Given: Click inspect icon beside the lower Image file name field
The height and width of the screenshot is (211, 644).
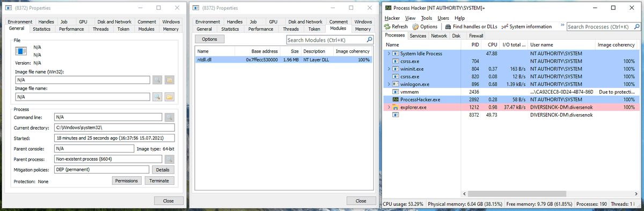Looking at the screenshot, I should pyautogui.click(x=157, y=97).
